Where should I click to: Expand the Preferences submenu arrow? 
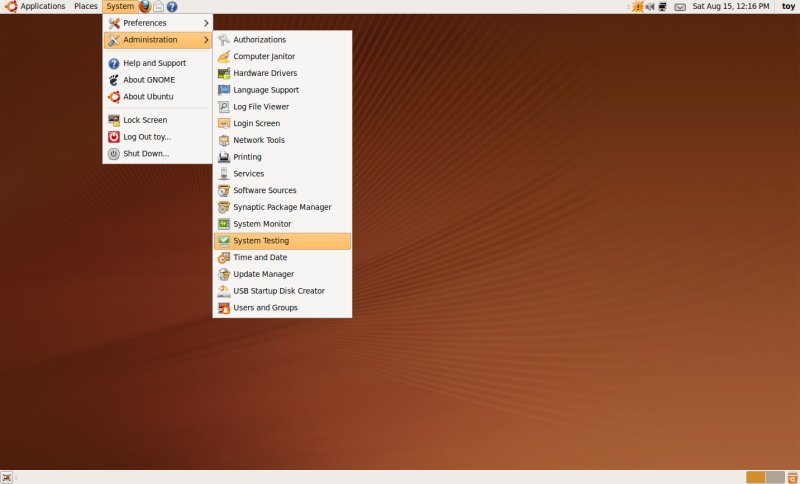(x=206, y=23)
